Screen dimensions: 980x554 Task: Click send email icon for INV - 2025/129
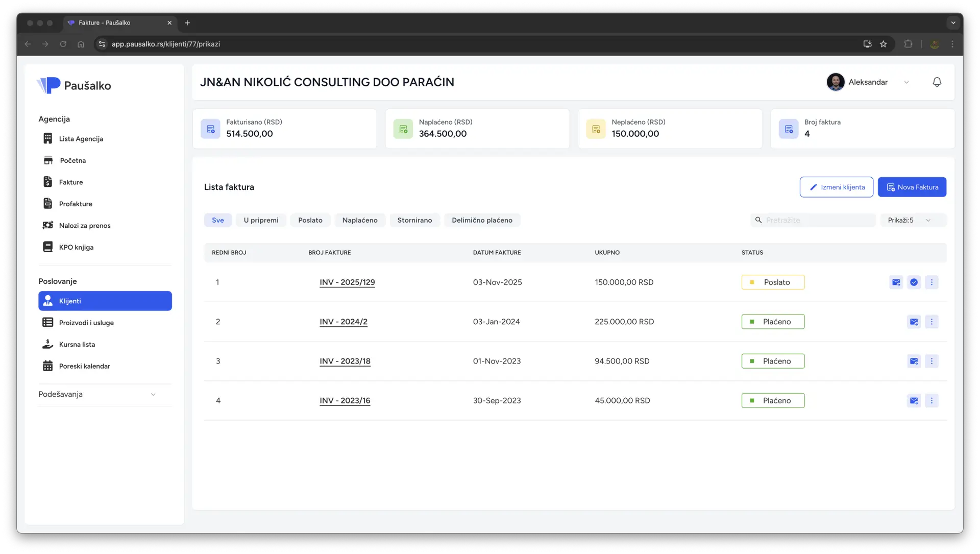pos(896,282)
